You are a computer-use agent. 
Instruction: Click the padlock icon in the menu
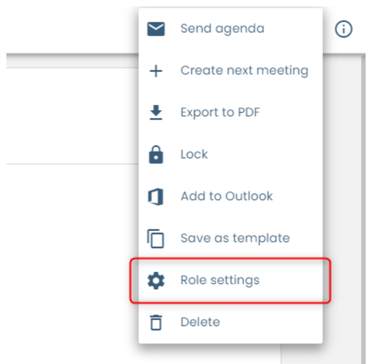point(156,155)
